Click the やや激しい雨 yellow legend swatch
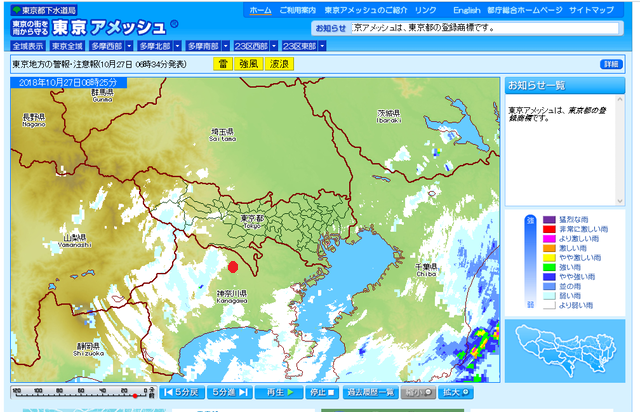The image size is (640, 412). point(549,258)
